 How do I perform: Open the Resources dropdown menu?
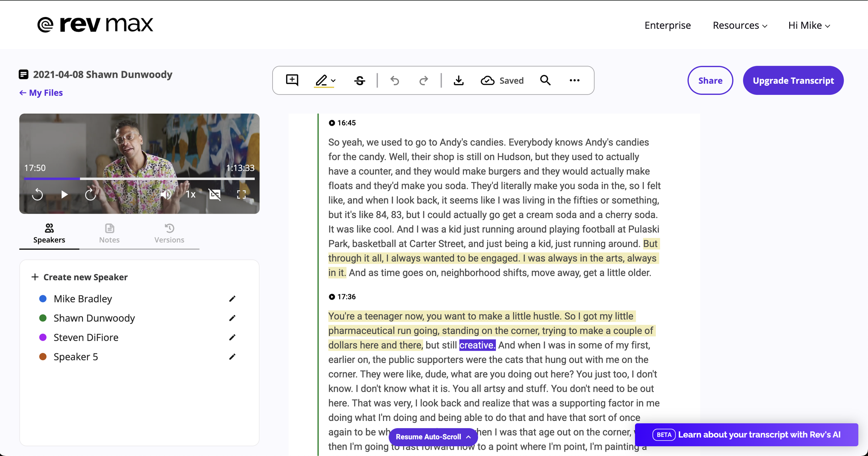[740, 25]
